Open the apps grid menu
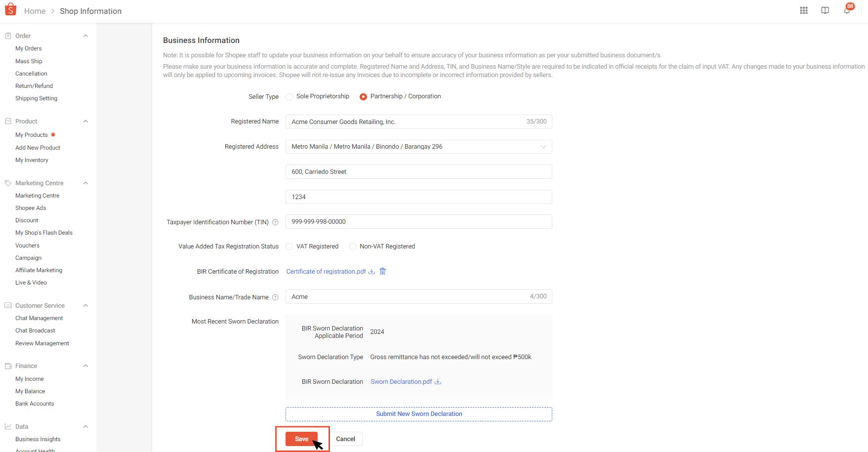868x452 pixels. pos(804,10)
